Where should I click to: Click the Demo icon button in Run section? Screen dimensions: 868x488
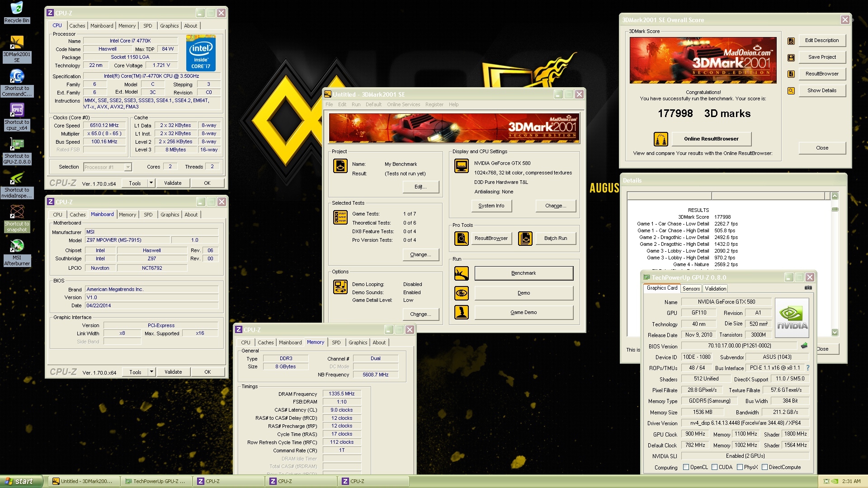(462, 292)
